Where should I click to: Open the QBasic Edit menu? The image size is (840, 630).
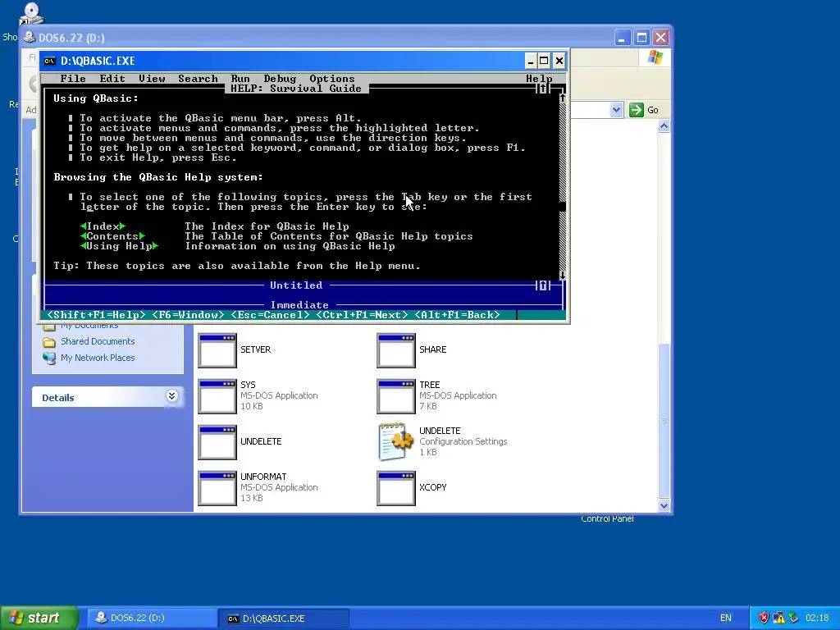click(x=112, y=79)
